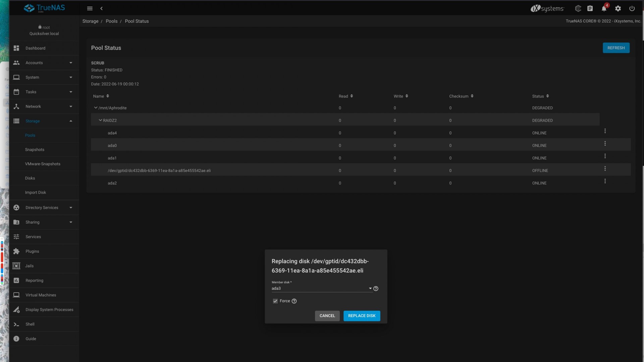The image size is (644, 362).
Task: Open options menu for ada2 disk
Action: (x=605, y=181)
